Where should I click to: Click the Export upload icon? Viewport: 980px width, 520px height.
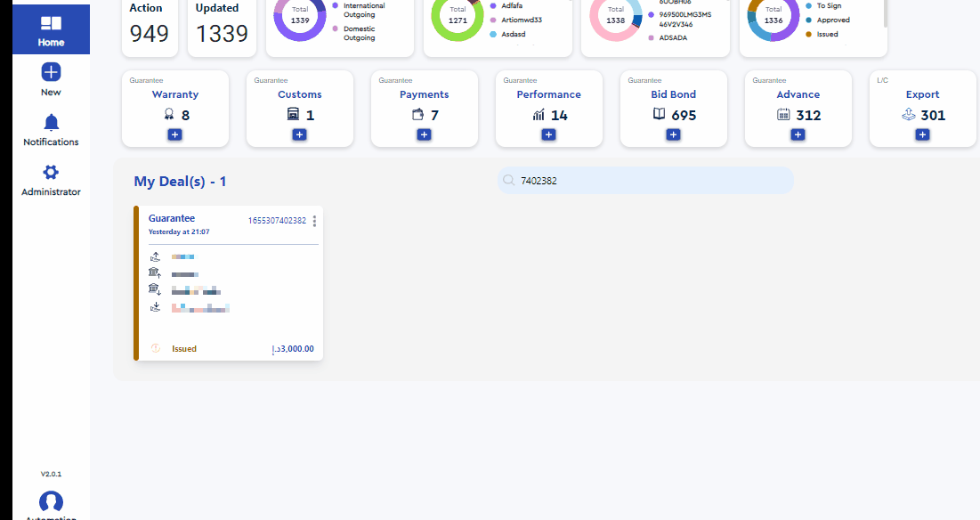pyautogui.click(x=909, y=114)
